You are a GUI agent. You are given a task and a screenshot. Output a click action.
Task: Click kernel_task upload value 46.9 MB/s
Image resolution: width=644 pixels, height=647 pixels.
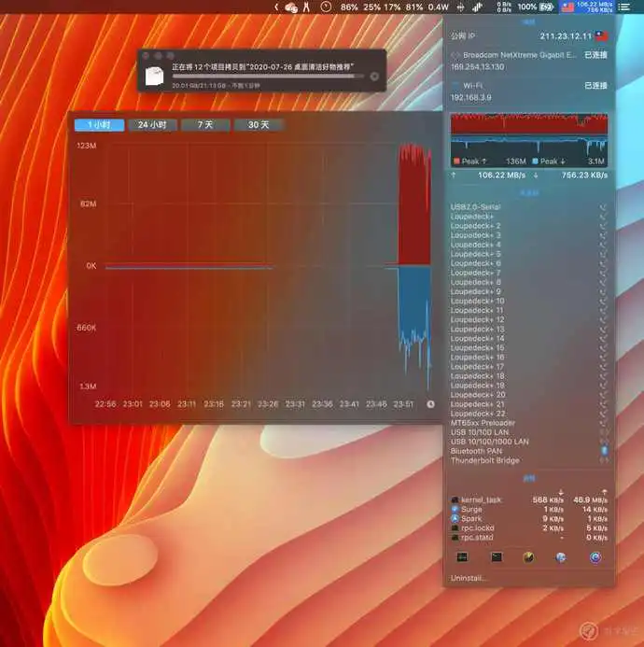click(x=590, y=499)
